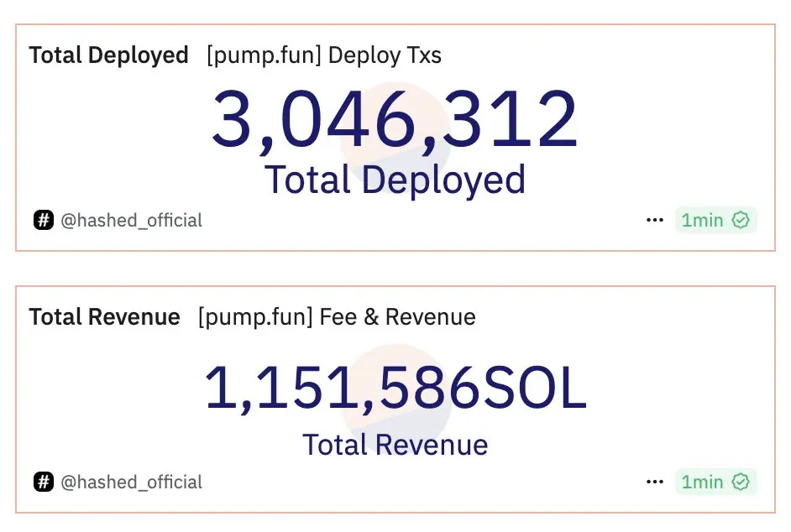Screen dimensions: 791x532
Task: Open the three-dot menu in Total Deployed card
Action: pyautogui.click(x=655, y=220)
